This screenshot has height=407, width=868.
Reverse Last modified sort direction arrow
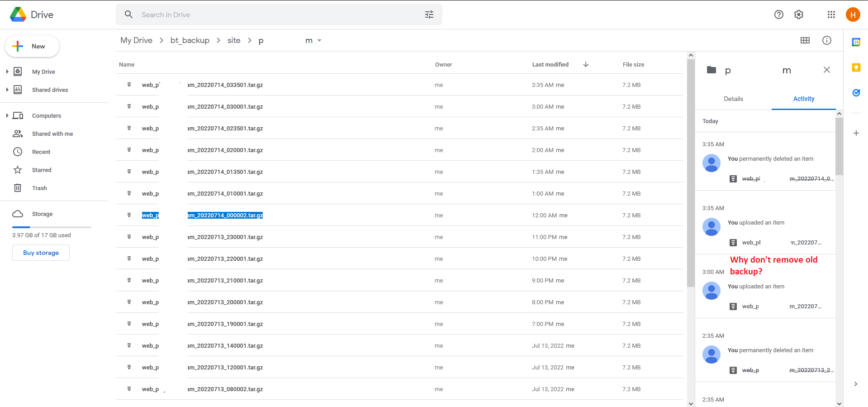coord(586,64)
